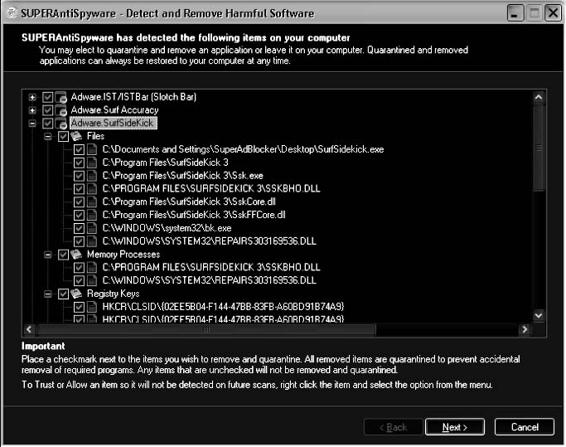The image size is (566, 447).
Task: Click the Files group folder icon
Action: pyautogui.click(x=76, y=136)
